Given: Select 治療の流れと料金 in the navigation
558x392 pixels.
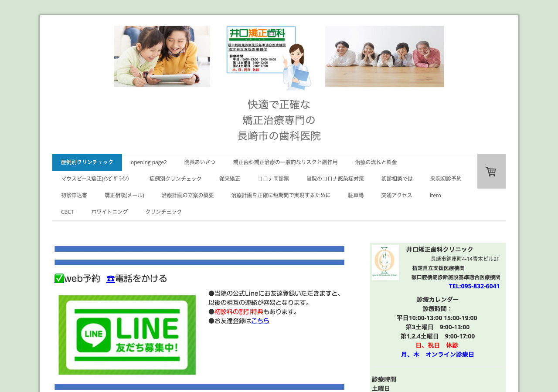Looking at the screenshot, I should pyautogui.click(x=376, y=162).
